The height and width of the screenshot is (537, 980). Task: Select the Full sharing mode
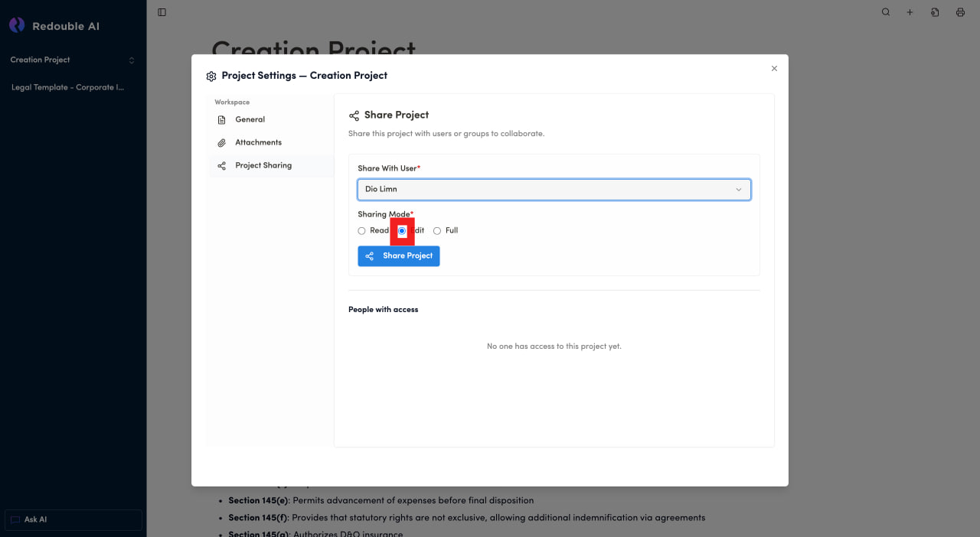click(437, 231)
